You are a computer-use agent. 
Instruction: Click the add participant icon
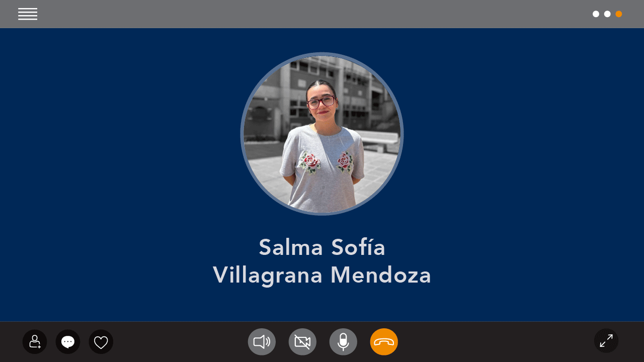click(x=35, y=342)
